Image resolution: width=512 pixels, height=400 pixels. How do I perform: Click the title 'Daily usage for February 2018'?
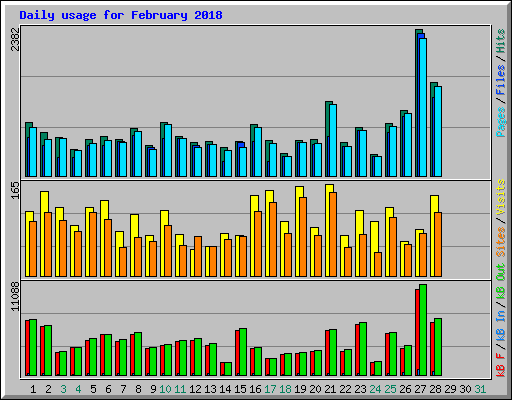click(x=121, y=15)
